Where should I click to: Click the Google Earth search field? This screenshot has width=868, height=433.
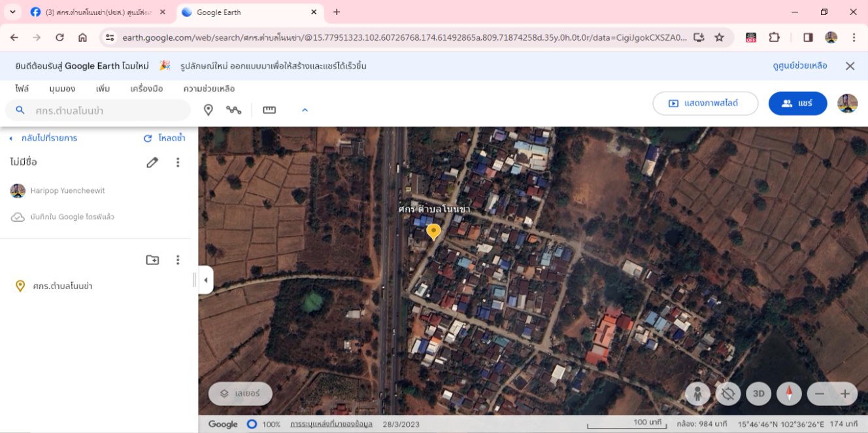coord(98,110)
